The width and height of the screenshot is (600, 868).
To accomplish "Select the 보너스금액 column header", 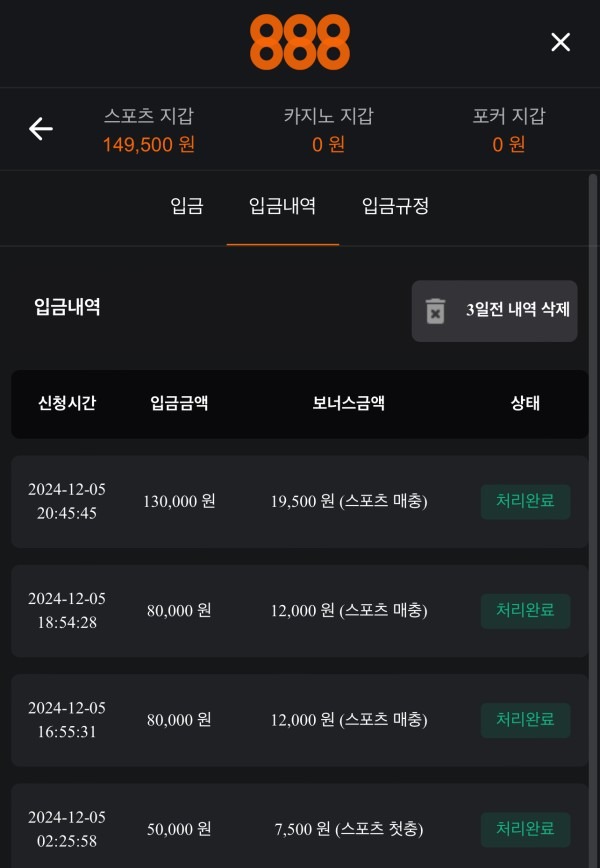I will pos(349,403).
